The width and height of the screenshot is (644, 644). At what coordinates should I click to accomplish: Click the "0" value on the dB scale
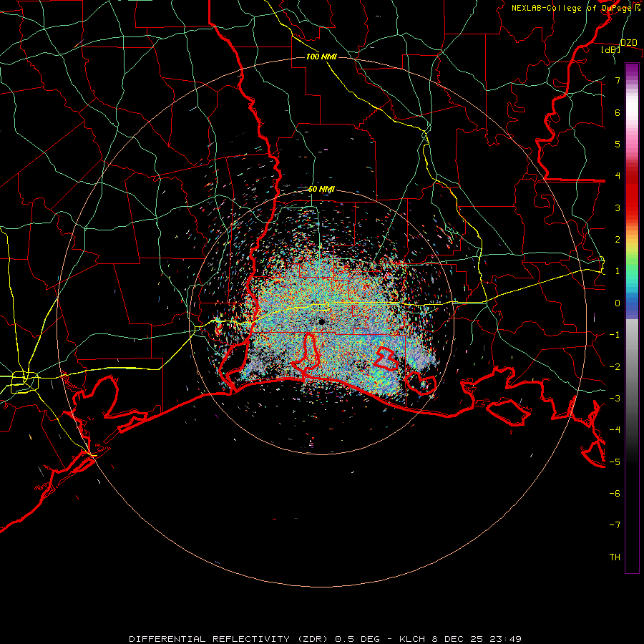(618, 303)
